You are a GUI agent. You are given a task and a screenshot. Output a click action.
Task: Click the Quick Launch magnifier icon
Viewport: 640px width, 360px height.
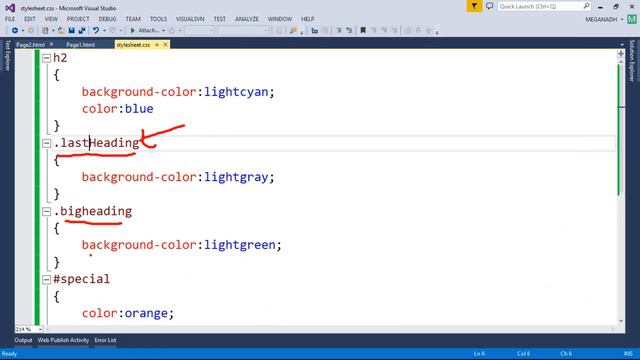[586, 6]
